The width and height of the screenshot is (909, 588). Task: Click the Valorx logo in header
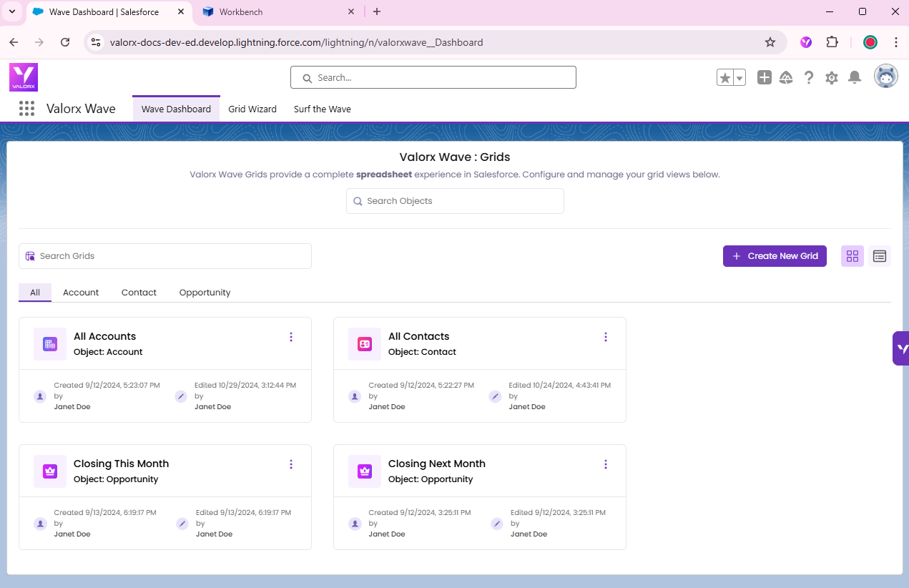pyautogui.click(x=24, y=77)
